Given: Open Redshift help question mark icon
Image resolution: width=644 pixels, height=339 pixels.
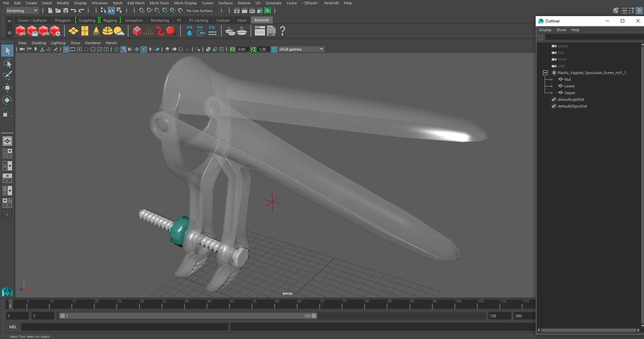Looking at the screenshot, I should coord(283,31).
